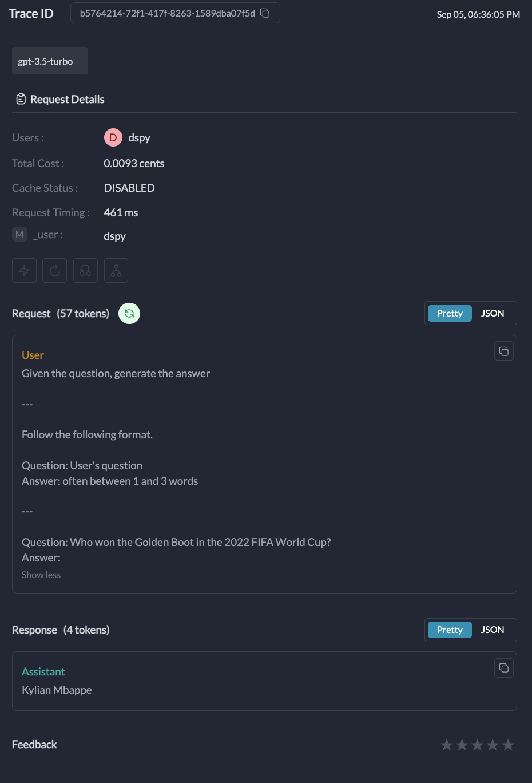Click the lightning bolt action icon
The height and width of the screenshot is (783, 532).
pos(24,270)
